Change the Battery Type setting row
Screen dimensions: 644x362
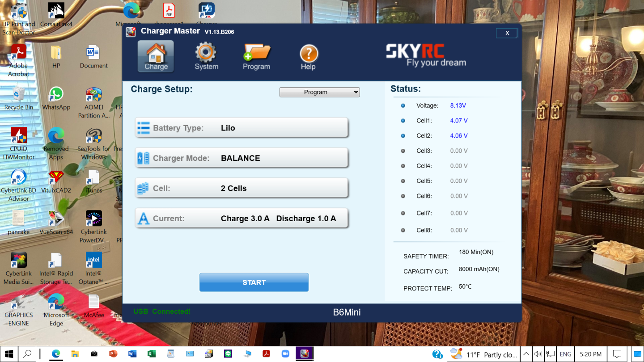point(241,128)
